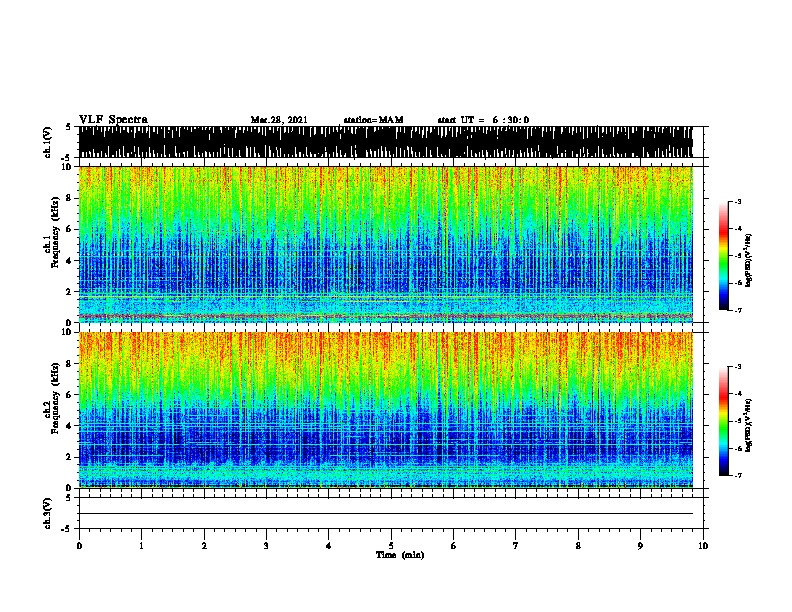
Task: Click the '6' kHz tick on ch.2 axis
Action: click(70, 394)
